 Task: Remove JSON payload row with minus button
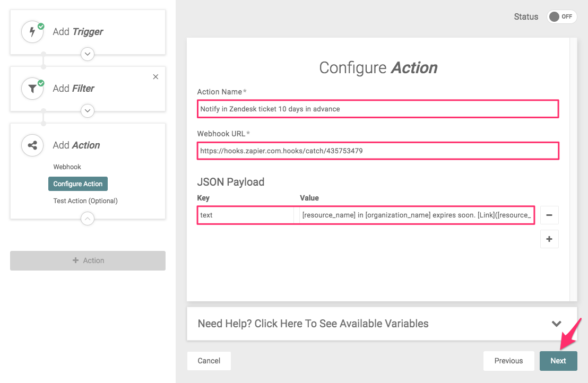[x=549, y=215]
